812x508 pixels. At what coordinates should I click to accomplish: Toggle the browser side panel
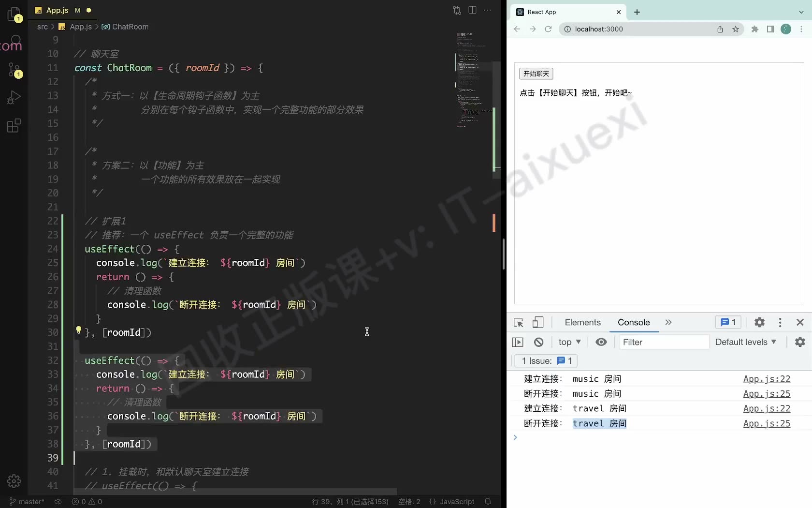770,29
